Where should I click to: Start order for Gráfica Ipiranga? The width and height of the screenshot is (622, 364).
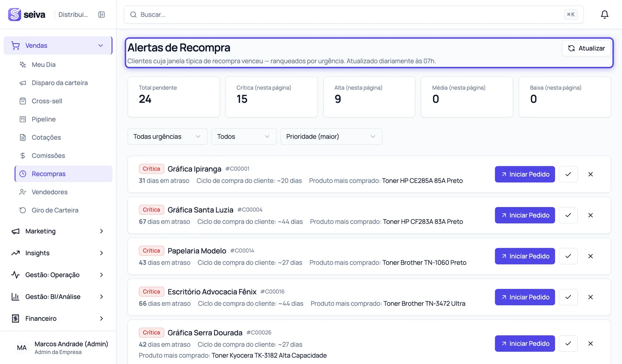(525, 174)
